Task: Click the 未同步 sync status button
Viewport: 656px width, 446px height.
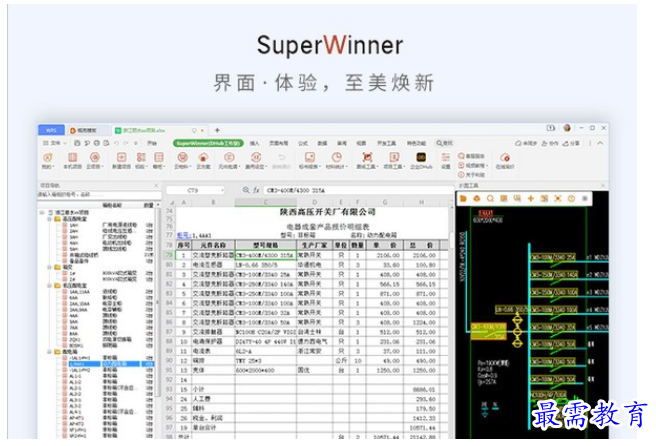Action: pyautogui.click(x=526, y=143)
